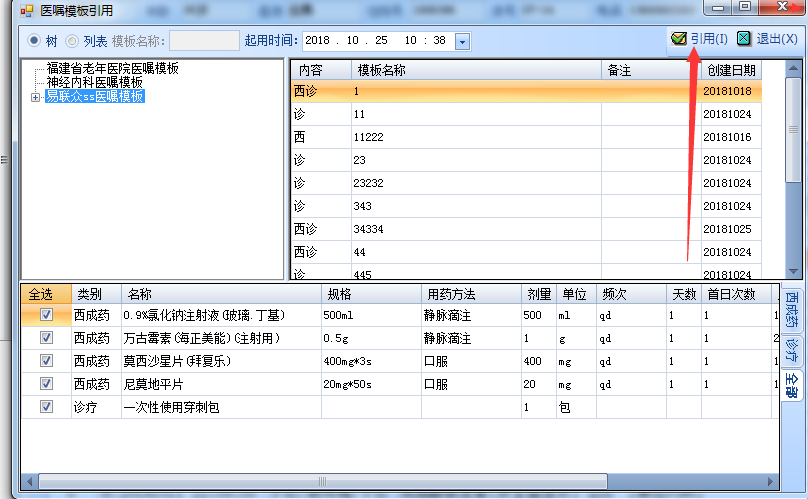The width and height of the screenshot is (808, 499).
Task: Click the 模板名称 column header
Action: tap(477, 70)
